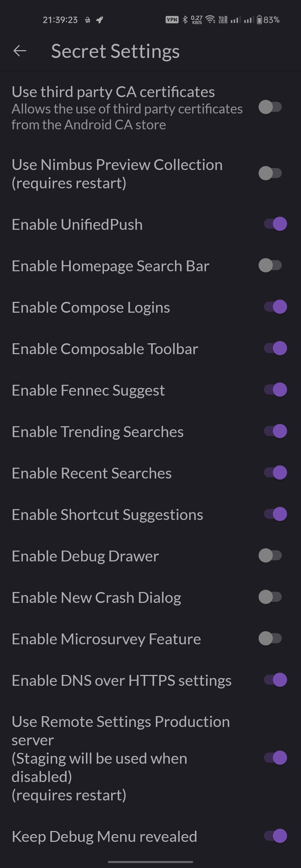Disable Trending Searches toggle
This screenshot has width=301, height=868.
point(275,431)
